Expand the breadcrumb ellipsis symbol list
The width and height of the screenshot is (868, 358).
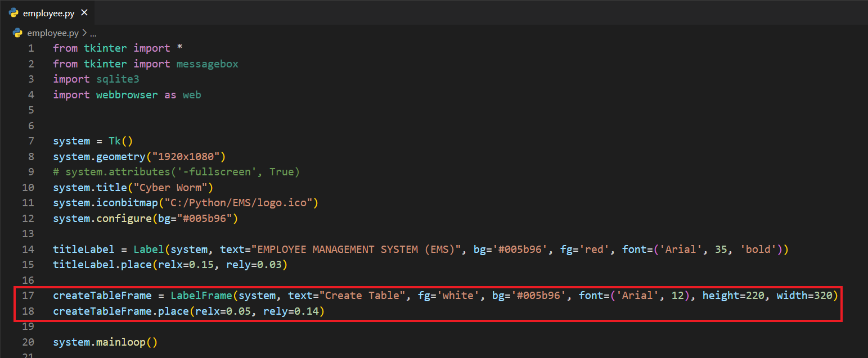point(93,33)
